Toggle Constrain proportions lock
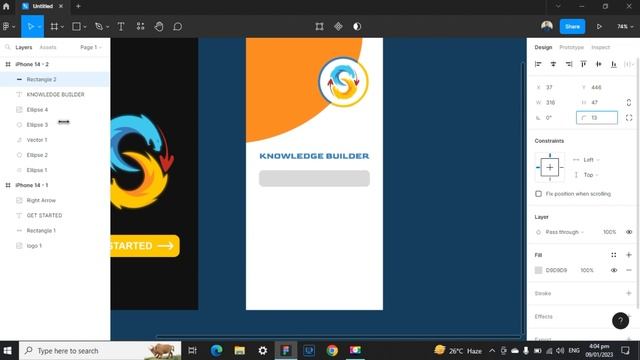Image resolution: width=640 pixels, height=360 pixels. click(629, 102)
